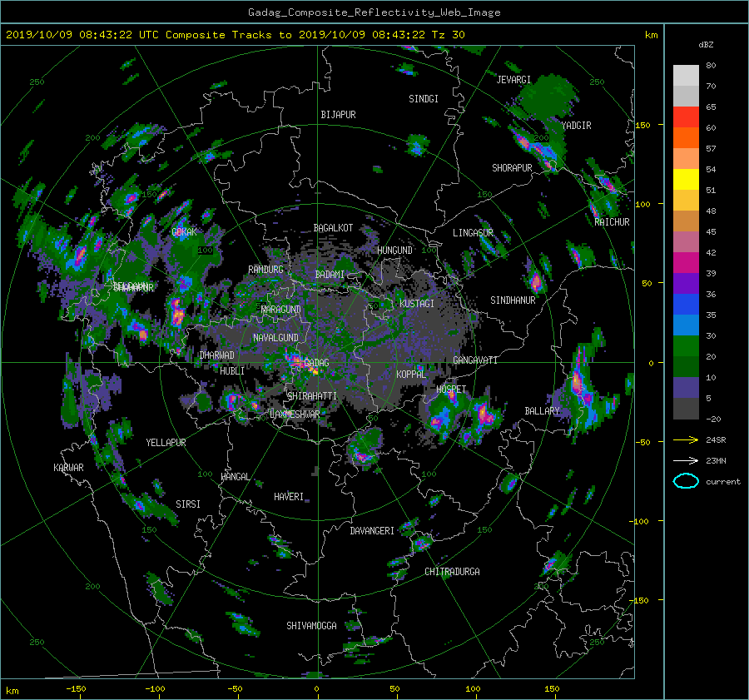Select the LINGASUR town label
This screenshot has width=749, height=700.
473,233
